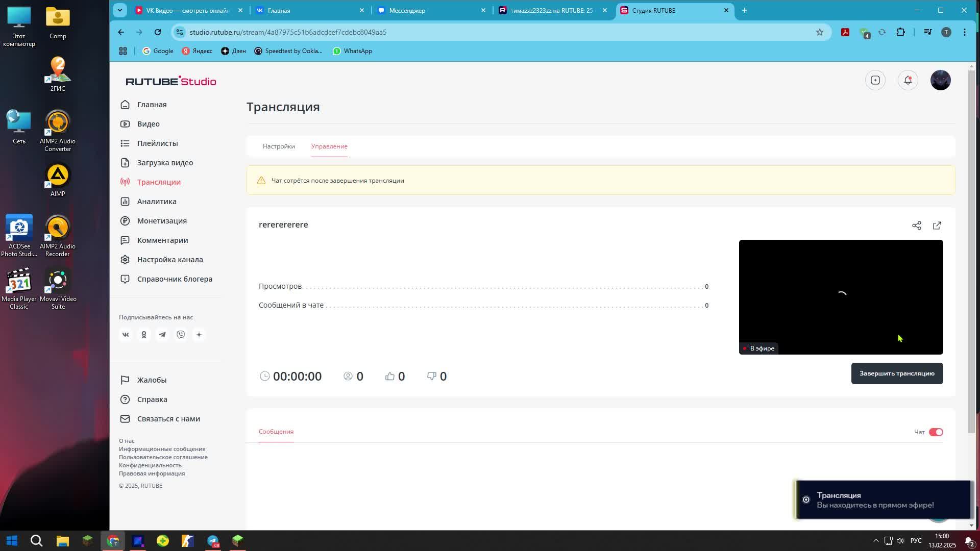
Task: Open Настройка канала in sidebar
Action: coord(170,260)
